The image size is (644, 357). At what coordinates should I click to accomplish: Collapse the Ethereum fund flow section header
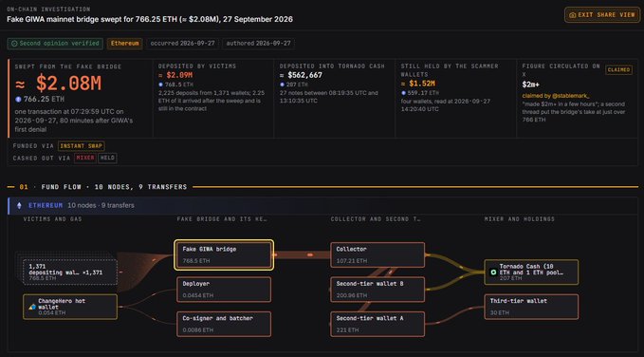click(x=322, y=205)
